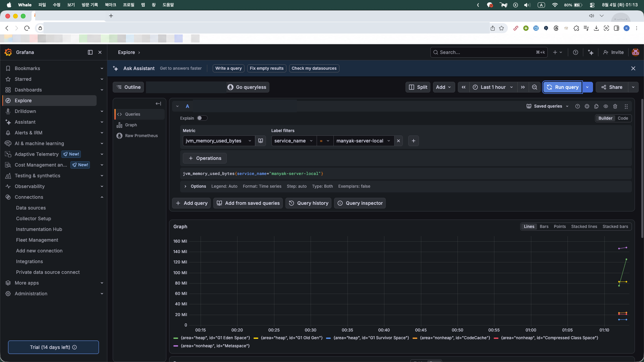Click Write a query suggestion

(x=228, y=68)
